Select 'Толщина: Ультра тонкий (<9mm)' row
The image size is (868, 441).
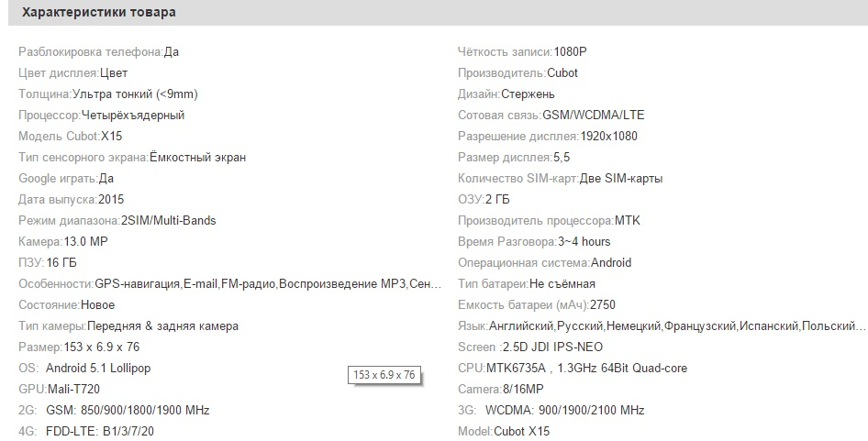108,94
